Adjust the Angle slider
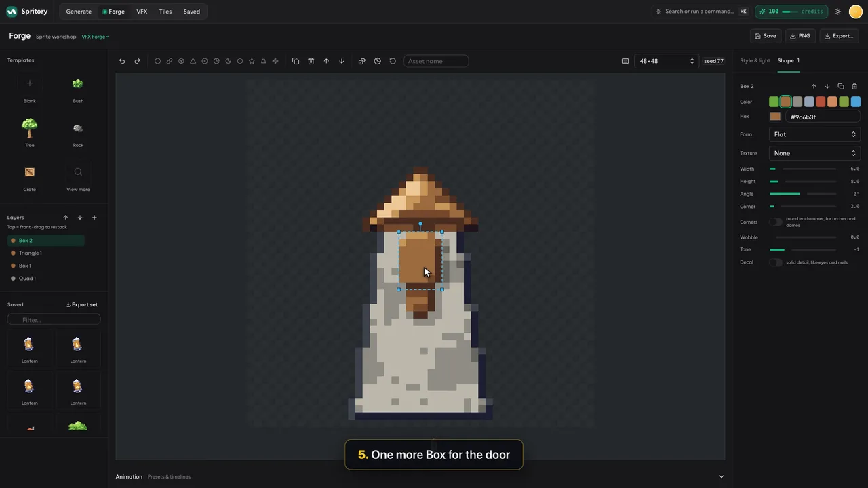 [803, 194]
